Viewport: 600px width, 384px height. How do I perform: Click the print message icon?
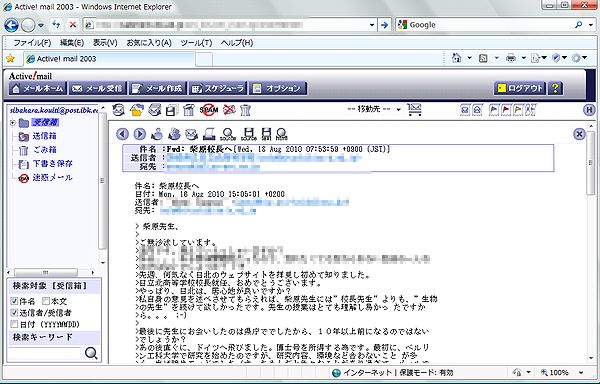[209, 134]
